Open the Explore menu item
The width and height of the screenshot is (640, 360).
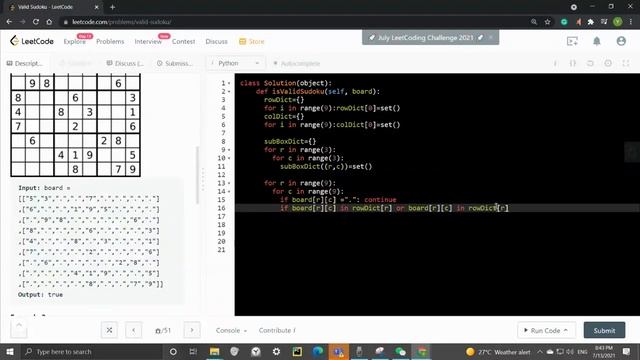tap(74, 42)
